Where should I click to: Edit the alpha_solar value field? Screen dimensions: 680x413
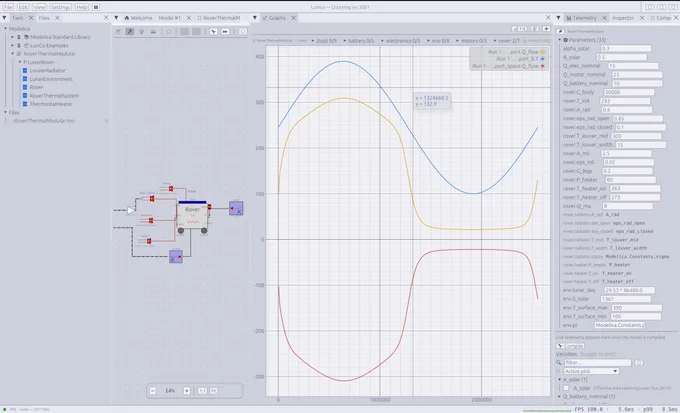point(626,49)
